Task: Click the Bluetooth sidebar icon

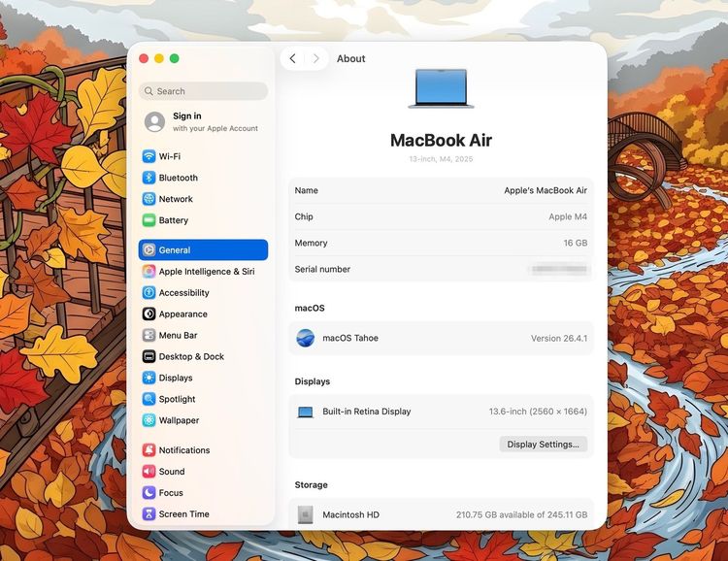Action: 149,178
